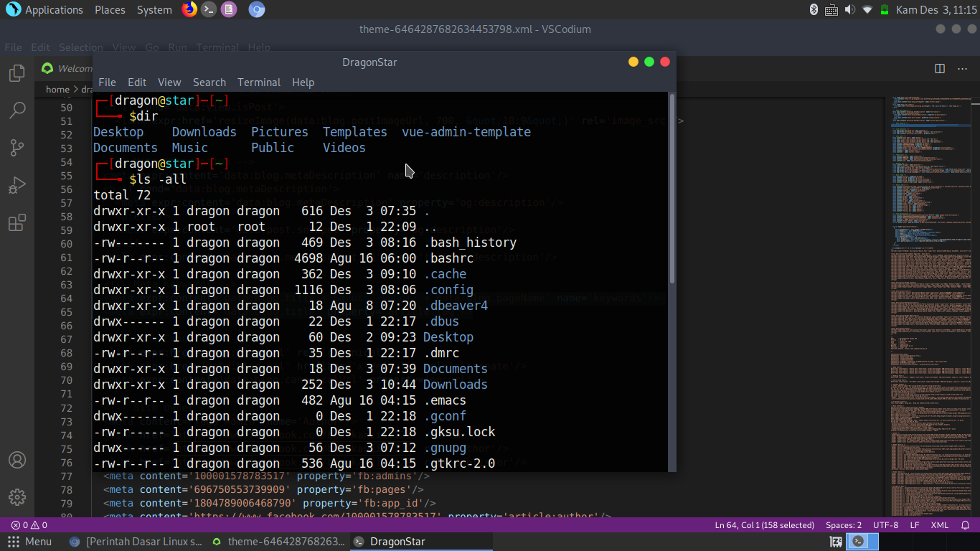980x551 pixels.
Task: Switch to theme-646428768263 VSCodium taskbar item
Action: (x=277, y=542)
